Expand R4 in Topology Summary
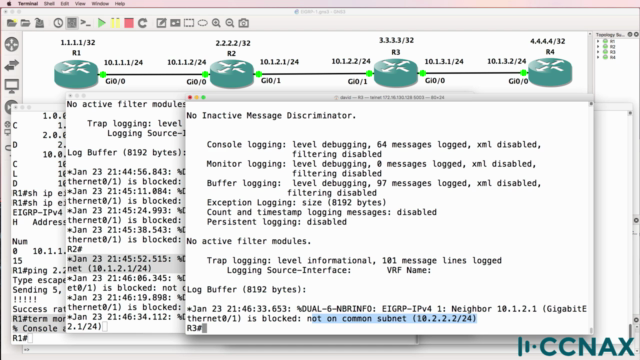 tap(598, 57)
